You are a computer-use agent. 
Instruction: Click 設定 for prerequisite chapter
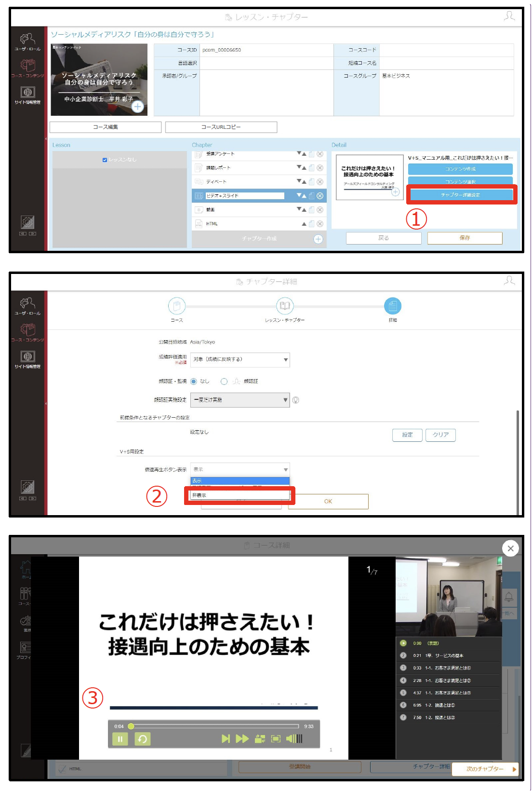pyautogui.click(x=408, y=435)
